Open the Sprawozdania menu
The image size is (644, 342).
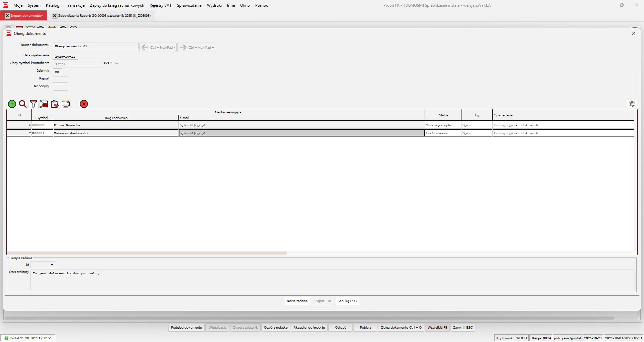(189, 5)
